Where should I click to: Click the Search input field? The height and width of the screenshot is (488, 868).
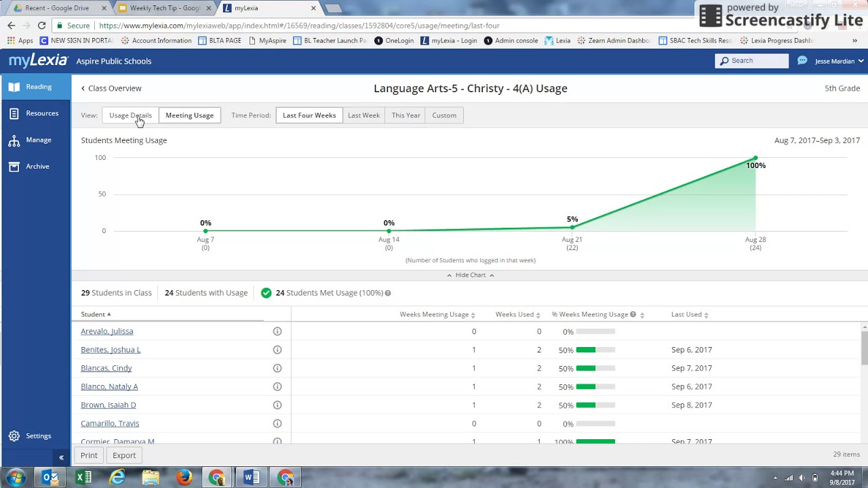coord(751,61)
